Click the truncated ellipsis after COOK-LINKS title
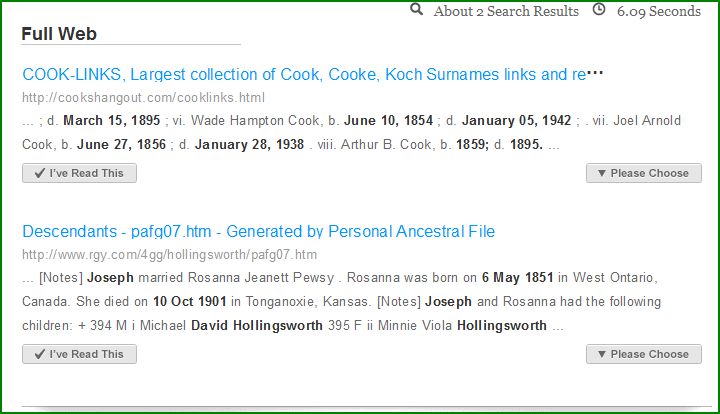 (595, 73)
